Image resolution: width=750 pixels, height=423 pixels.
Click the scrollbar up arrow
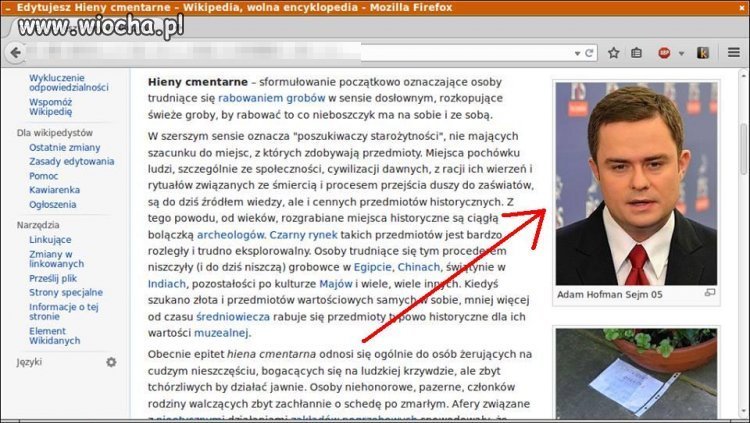[x=744, y=76]
